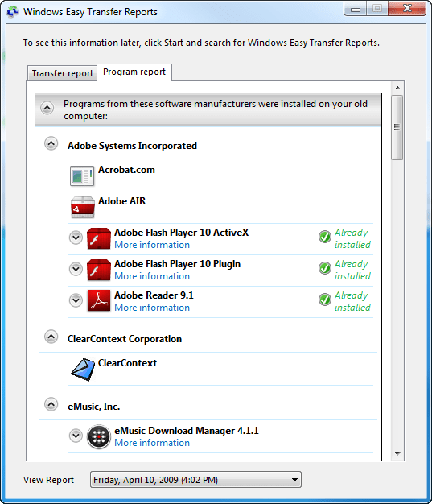Collapse the software manufacturers header section
The height and width of the screenshot is (504, 432).
pyautogui.click(x=47, y=109)
